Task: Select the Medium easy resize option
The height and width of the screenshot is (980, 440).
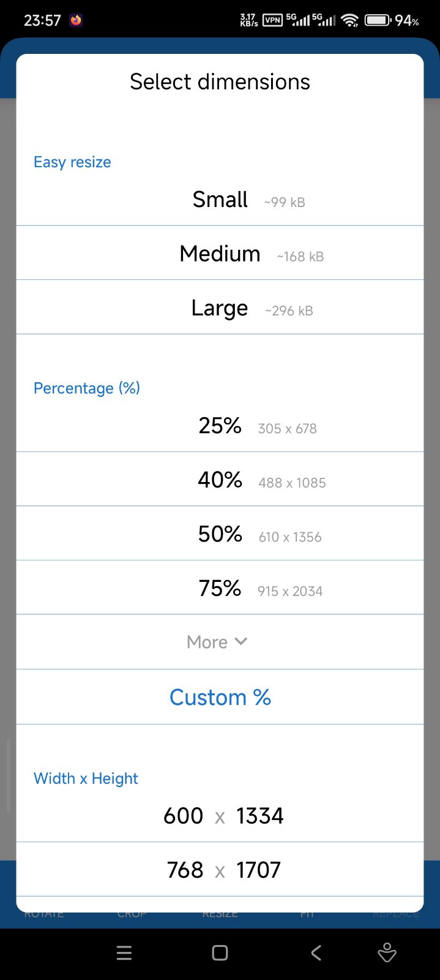Action: (220, 254)
